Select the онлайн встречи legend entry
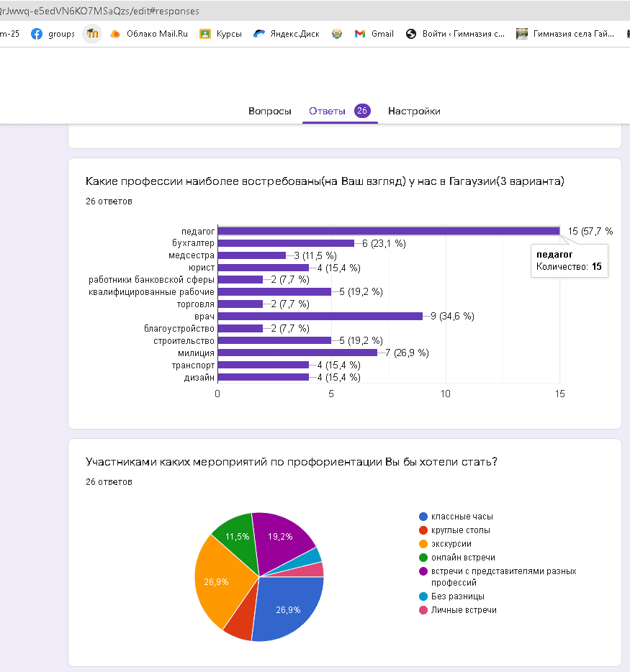This screenshot has height=672, width=630. click(462, 558)
